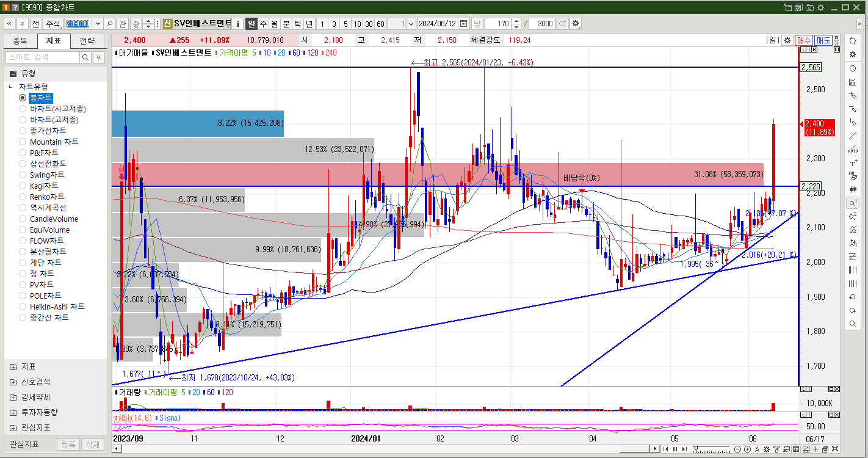868x458 pixels.
Task: Click the blue 매도 sell button
Action: pos(824,40)
